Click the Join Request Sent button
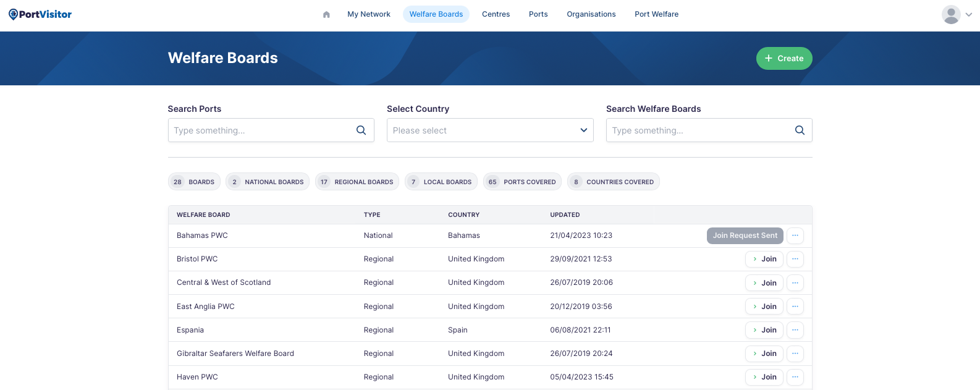 [745, 235]
